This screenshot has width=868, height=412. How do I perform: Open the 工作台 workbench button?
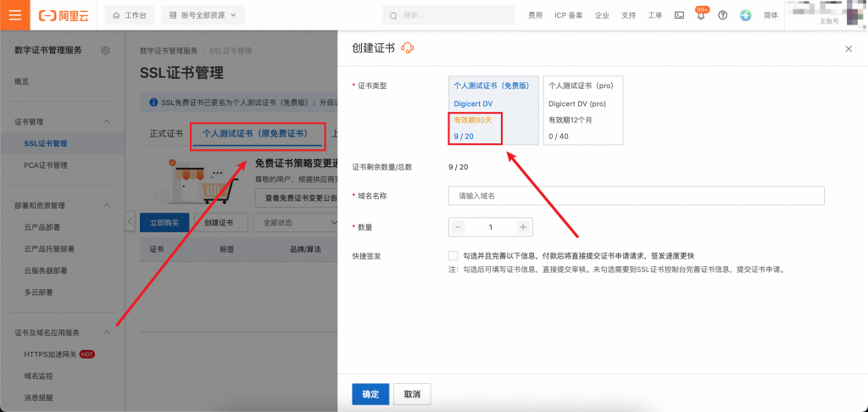pyautogui.click(x=130, y=15)
